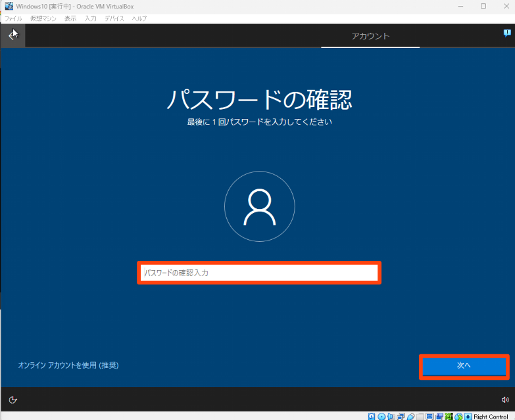Open the ファイル menu
515x420 pixels.
pos(13,18)
